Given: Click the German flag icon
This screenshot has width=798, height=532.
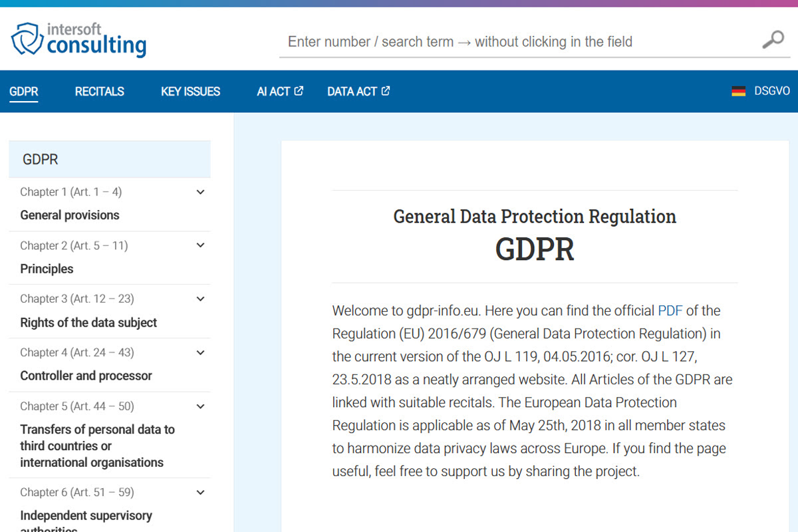Looking at the screenshot, I should [738, 92].
